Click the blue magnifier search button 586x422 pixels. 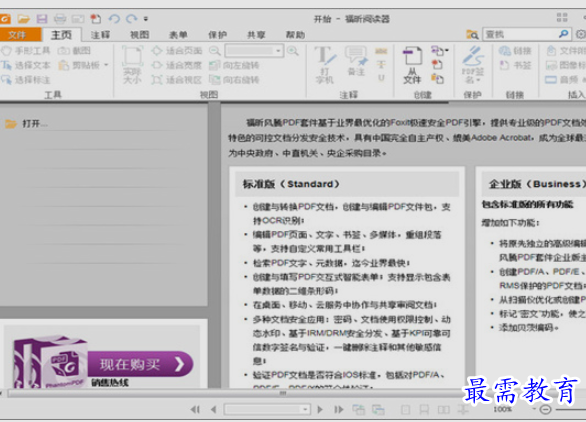point(563,34)
